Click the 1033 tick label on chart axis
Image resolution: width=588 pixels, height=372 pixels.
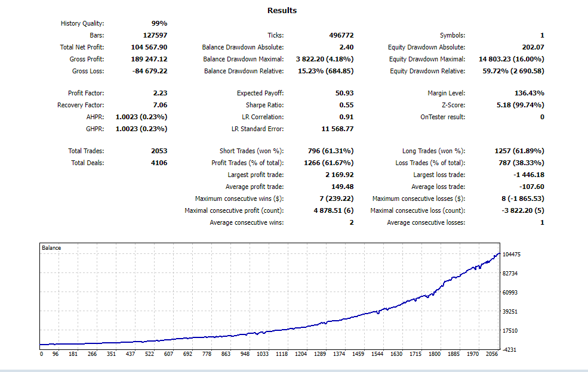tap(263, 354)
